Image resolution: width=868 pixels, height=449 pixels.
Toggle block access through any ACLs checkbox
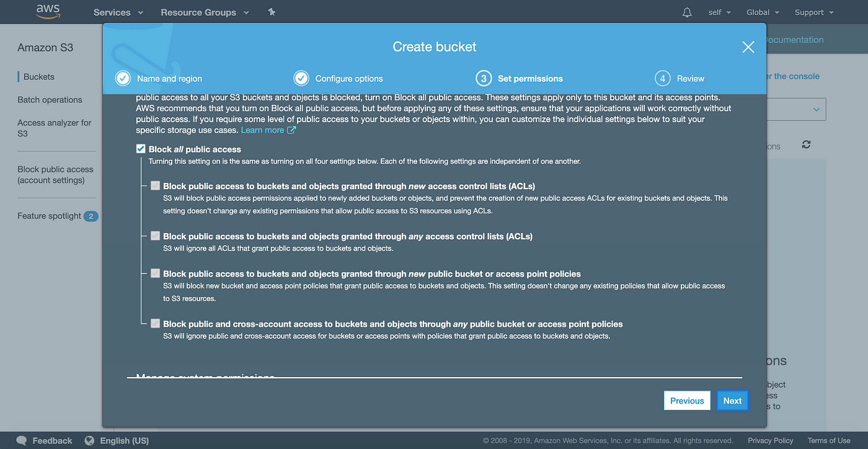[x=156, y=236]
